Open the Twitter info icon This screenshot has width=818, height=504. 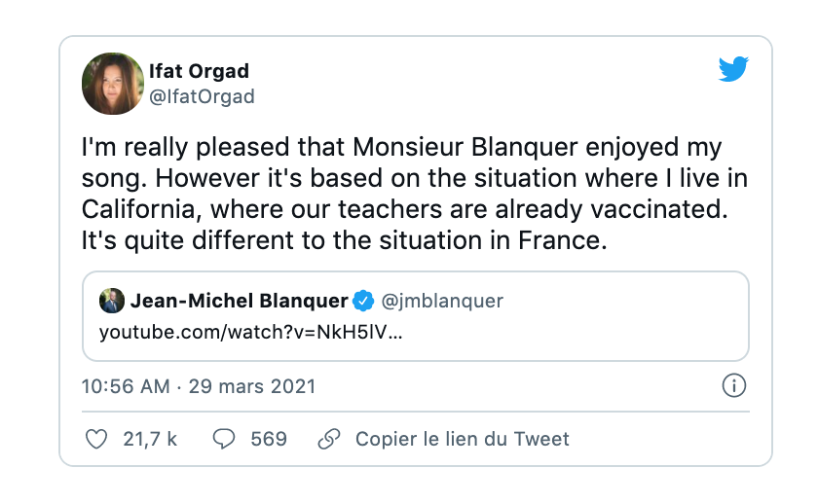[733, 386]
